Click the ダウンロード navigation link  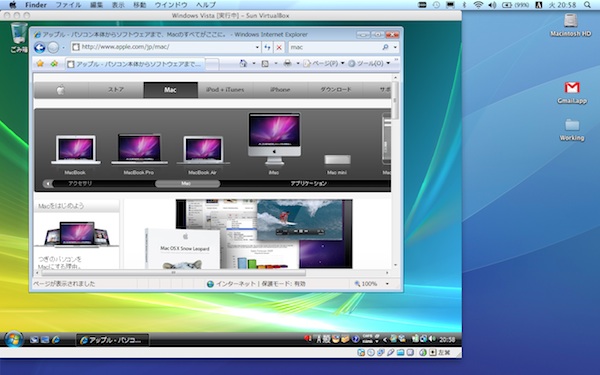336,90
